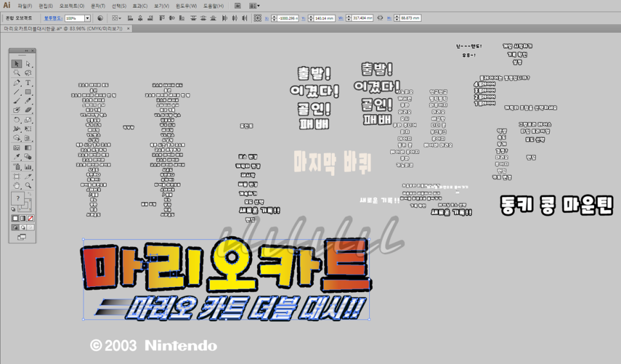
Task: Select the Blend tool
Action: tap(28, 157)
